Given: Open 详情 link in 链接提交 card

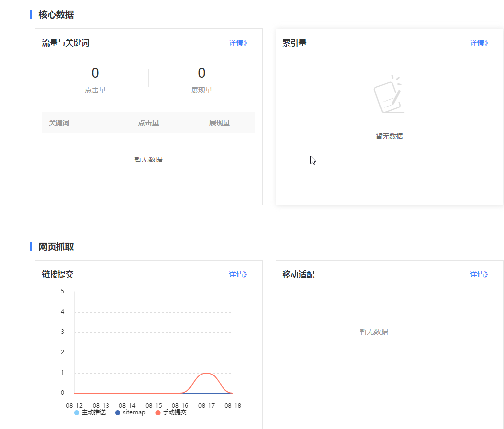Looking at the screenshot, I should click(x=238, y=275).
